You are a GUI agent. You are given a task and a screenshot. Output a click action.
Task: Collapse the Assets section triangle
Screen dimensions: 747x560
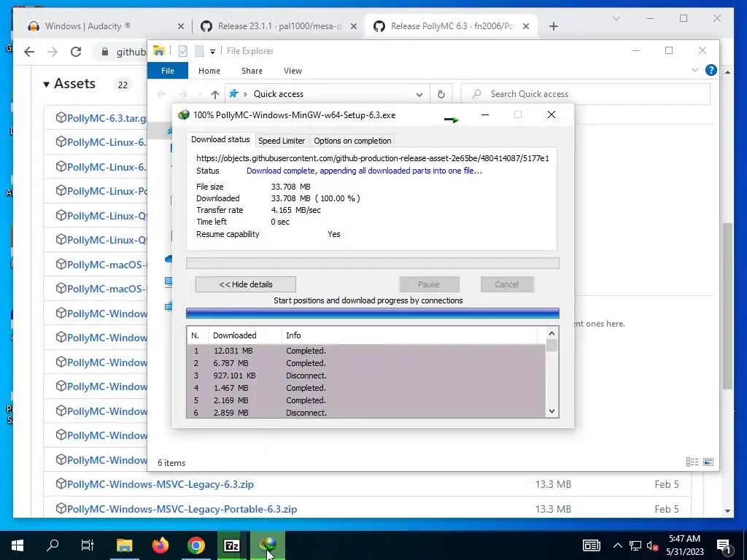(46, 85)
